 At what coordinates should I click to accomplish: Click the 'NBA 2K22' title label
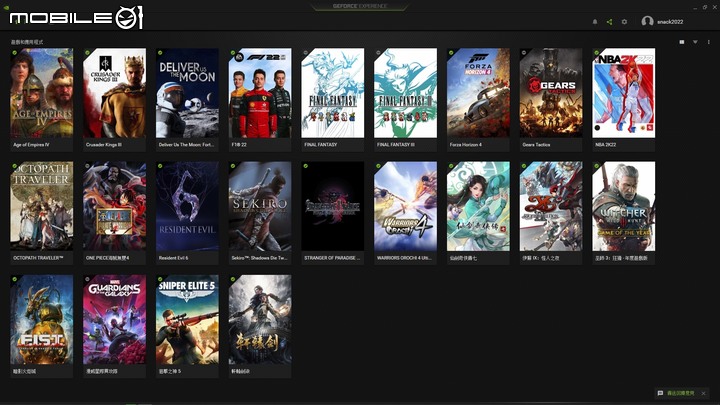point(605,145)
